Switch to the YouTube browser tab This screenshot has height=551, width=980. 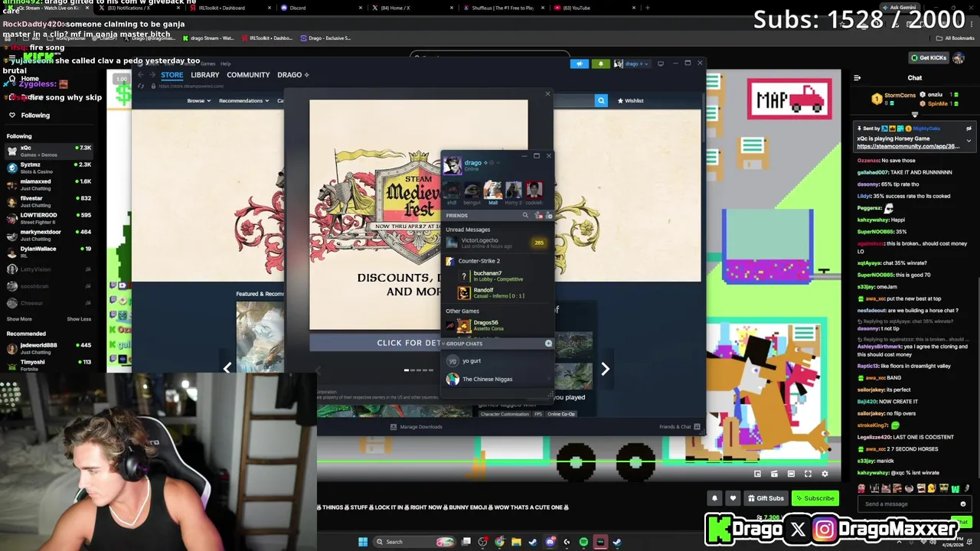tap(593, 8)
